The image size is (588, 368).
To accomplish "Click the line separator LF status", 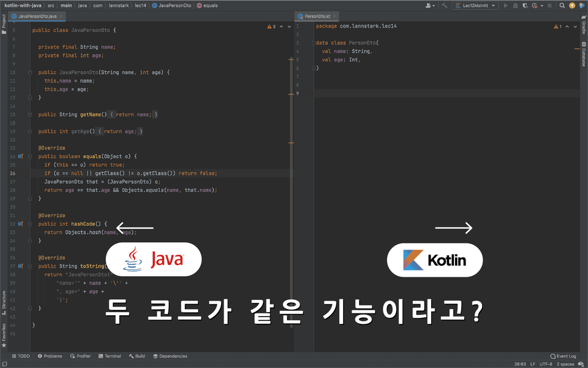I will coord(532,364).
